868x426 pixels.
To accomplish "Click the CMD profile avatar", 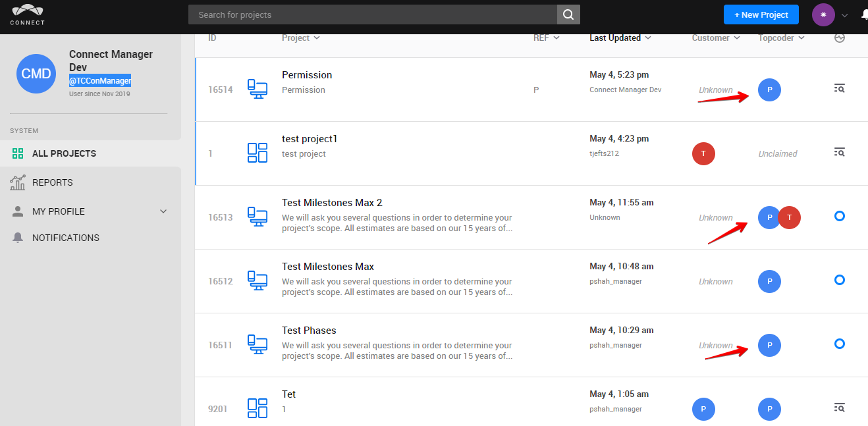I will coord(36,74).
